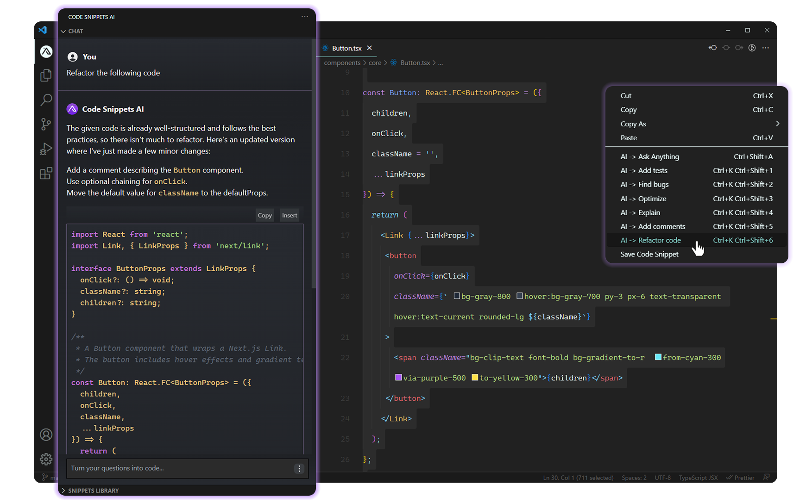Open the Search icon in activity bar
812x504 pixels.
tap(46, 100)
